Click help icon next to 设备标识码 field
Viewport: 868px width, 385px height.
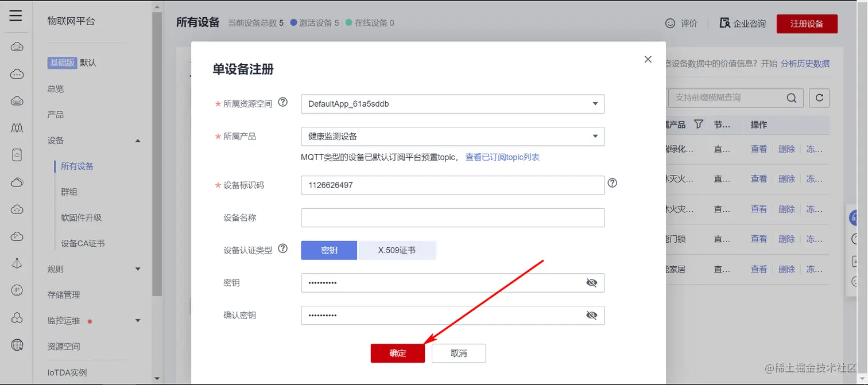613,183
